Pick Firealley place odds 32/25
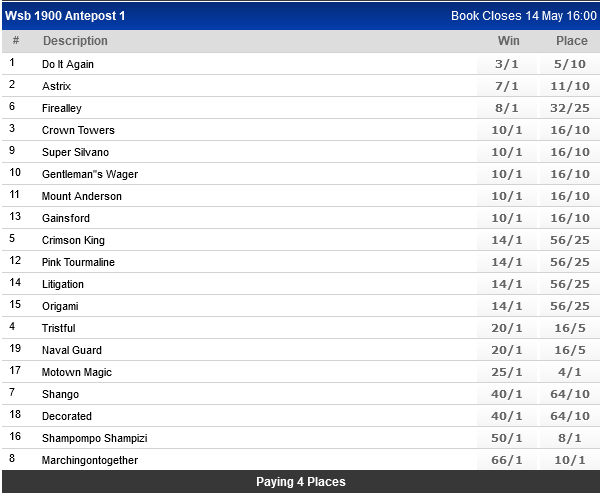The height and width of the screenshot is (497, 601). click(x=571, y=108)
